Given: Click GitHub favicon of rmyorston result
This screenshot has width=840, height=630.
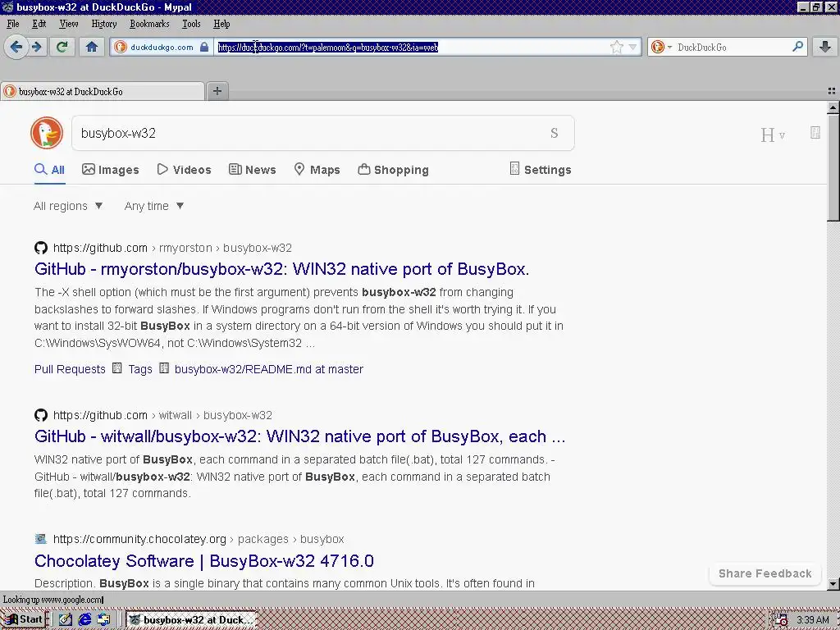Looking at the screenshot, I should coord(41,248).
